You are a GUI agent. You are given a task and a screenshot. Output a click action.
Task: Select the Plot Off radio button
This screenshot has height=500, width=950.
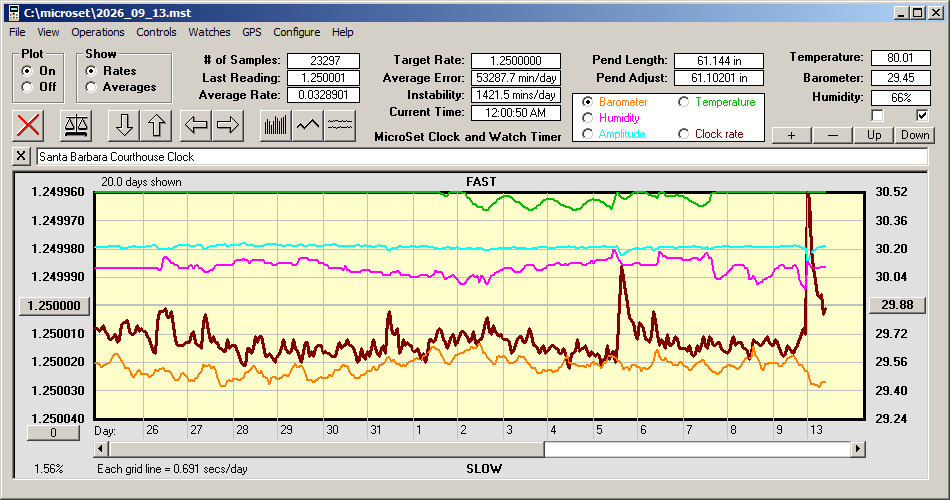[x=27, y=87]
